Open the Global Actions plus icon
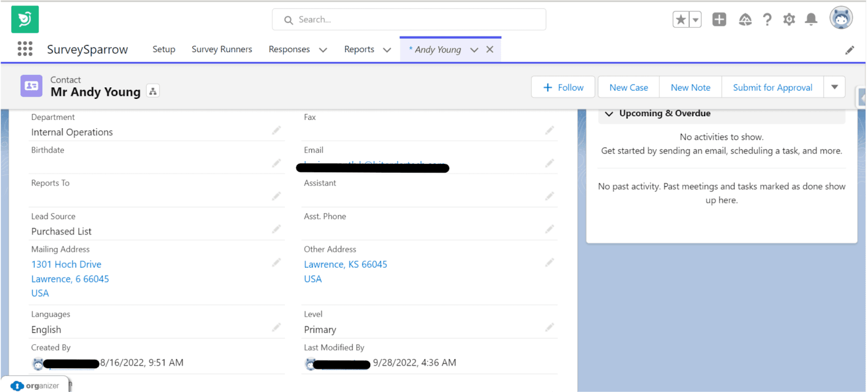 pos(719,20)
